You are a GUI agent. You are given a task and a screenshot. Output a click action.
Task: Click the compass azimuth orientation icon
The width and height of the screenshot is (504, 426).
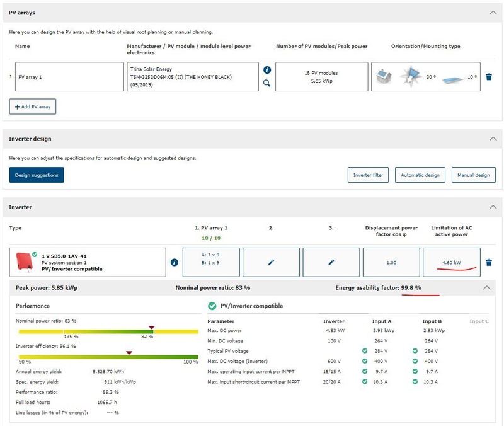pyautogui.click(x=410, y=76)
